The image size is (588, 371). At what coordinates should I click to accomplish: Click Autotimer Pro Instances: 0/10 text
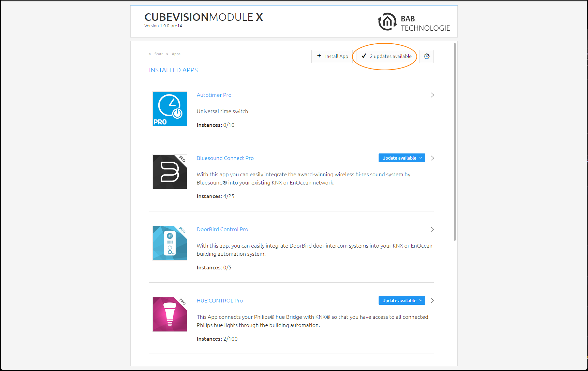coord(216,125)
